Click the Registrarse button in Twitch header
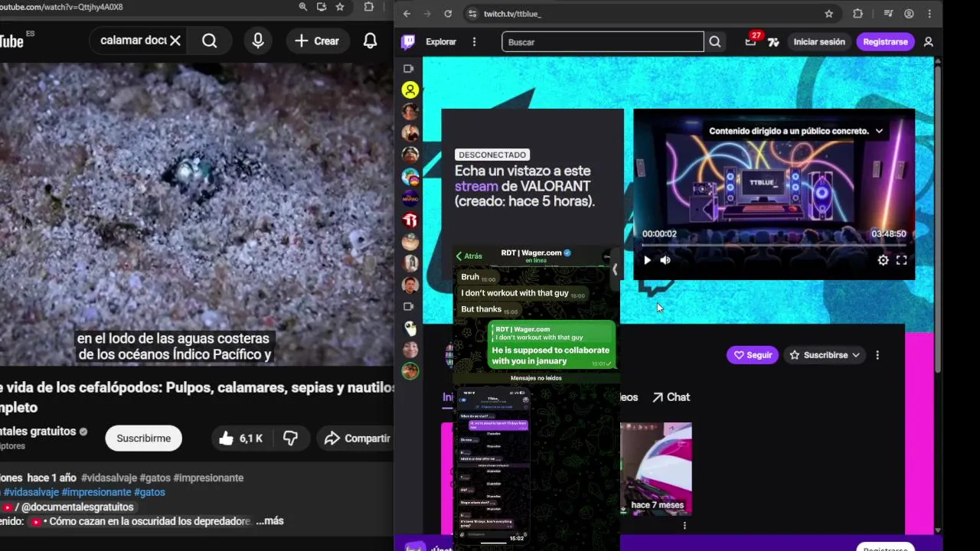This screenshot has height=551, width=980. point(885,42)
